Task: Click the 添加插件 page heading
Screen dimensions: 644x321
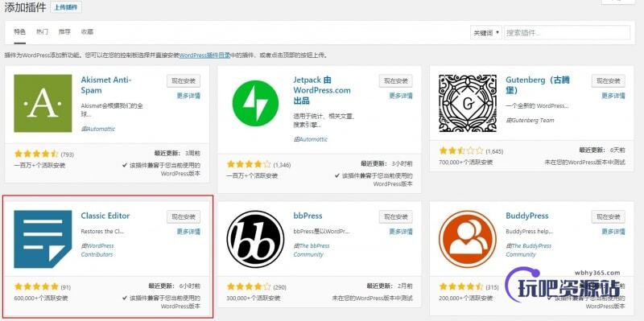Action: (x=25, y=7)
